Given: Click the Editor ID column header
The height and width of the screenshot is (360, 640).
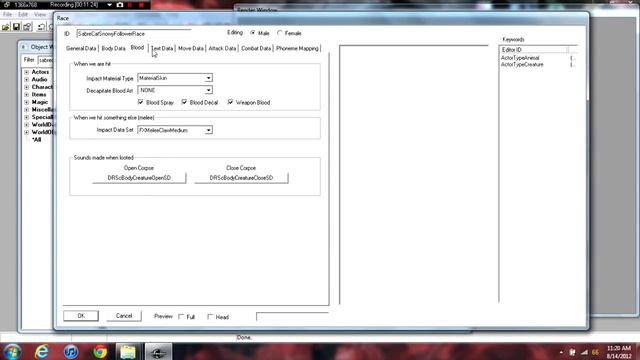Looking at the screenshot, I should click(533, 49).
